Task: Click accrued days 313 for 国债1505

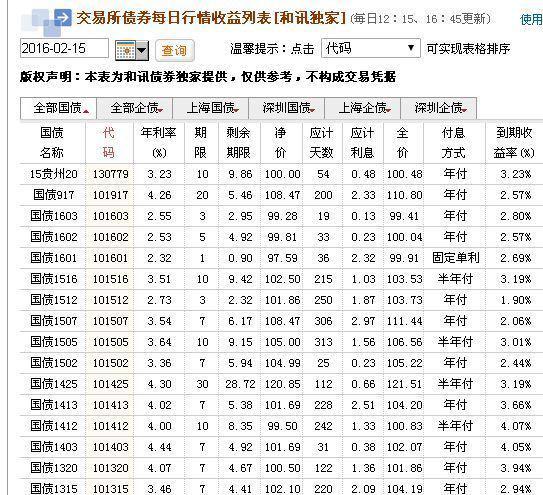Action: pyautogui.click(x=323, y=342)
